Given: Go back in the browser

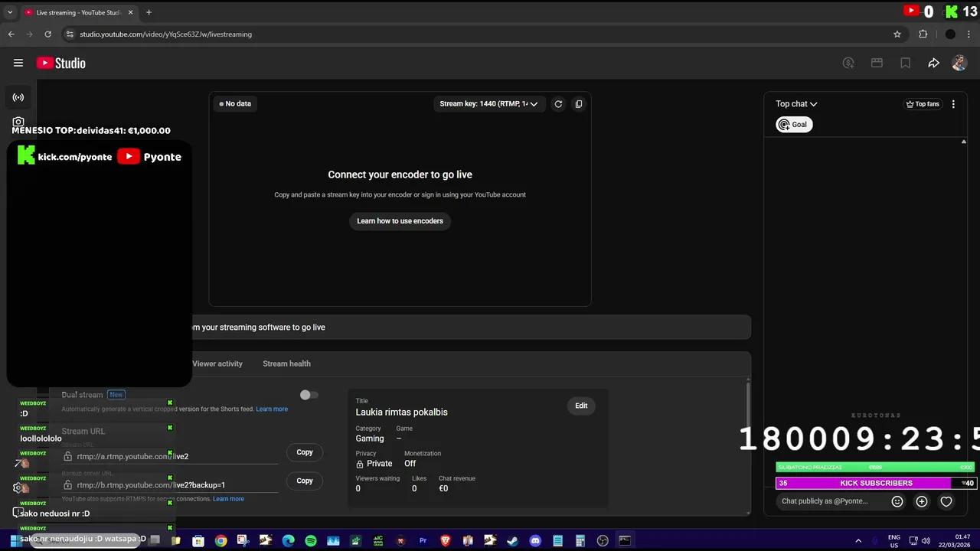Looking at the screenshot, I should point(11,34).
